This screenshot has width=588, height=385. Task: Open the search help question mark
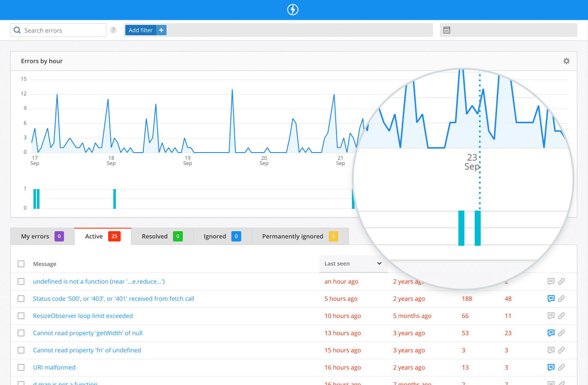point(113,30)
